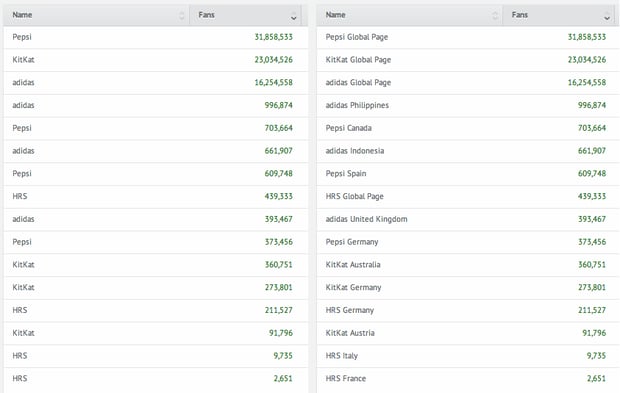620x393 pixels.
Task: Select 'Pepsi Global Page' row name
Action: click(357, 37)
